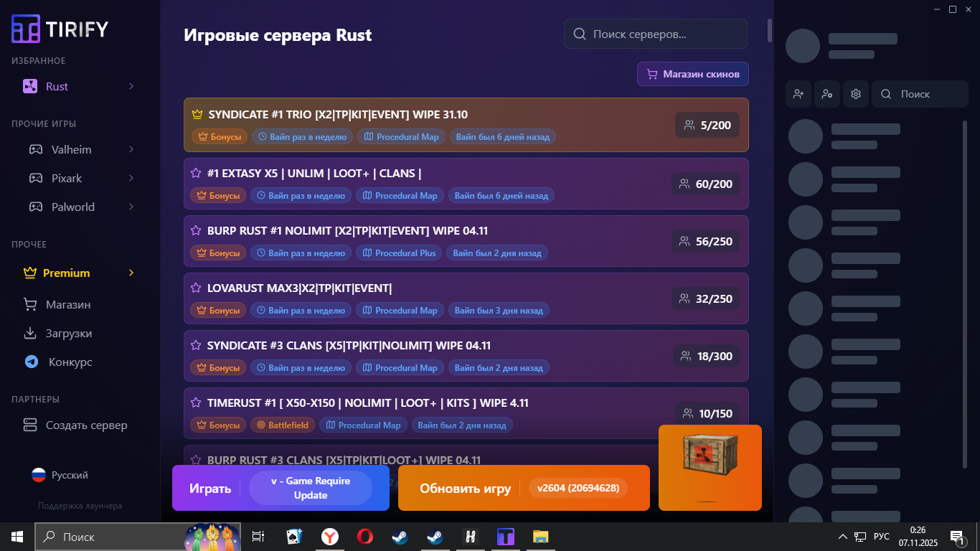Go to Создать сервер in sidebar
Viewport: 980px width, 551px height.
pyautogui.click(x=86, y=425)
